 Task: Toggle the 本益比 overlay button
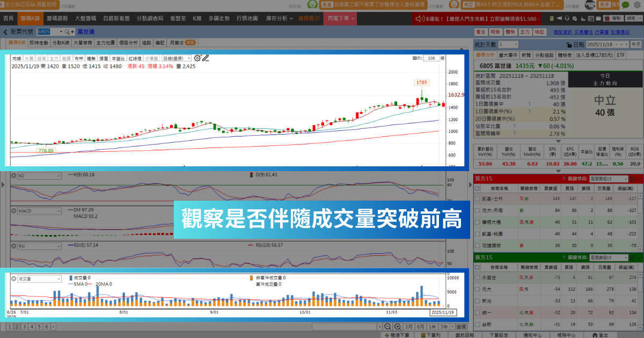(x=118, y=58)
